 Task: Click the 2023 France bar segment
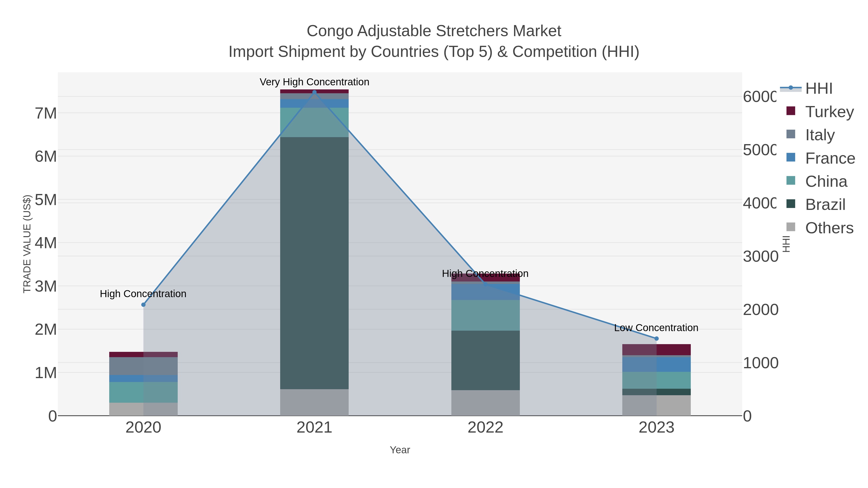(x=656, y=364)
